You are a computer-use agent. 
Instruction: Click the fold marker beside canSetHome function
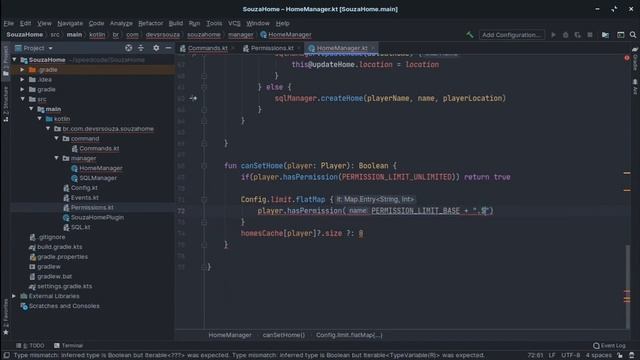pyautogui.click(x=204, y=166)
